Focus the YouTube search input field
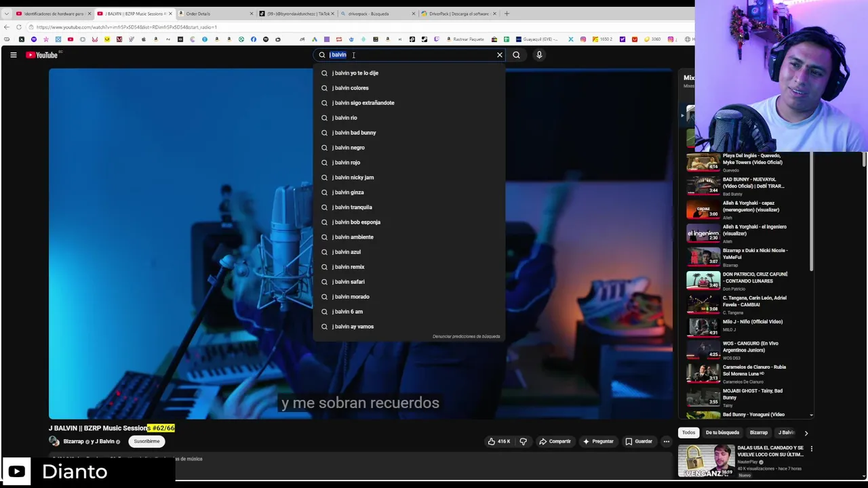The image size is (868, 488). point(410,55)
